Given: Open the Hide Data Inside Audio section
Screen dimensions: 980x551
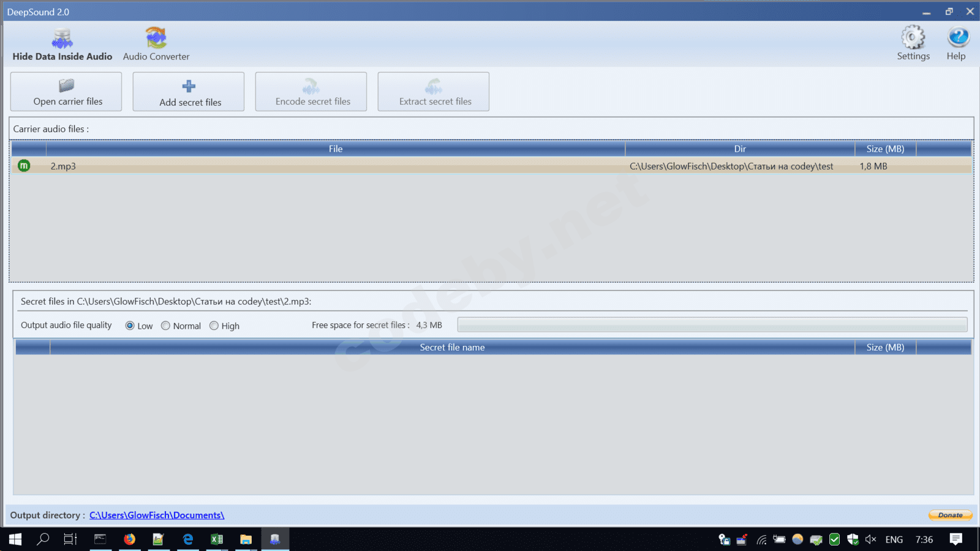Looking at the screenshot, I should click(62, 45).
